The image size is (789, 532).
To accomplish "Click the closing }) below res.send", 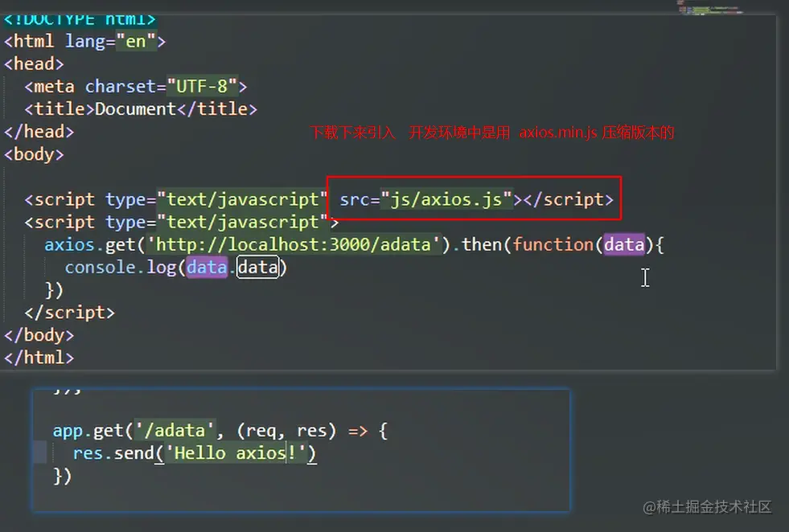I will tap(63, 477).
